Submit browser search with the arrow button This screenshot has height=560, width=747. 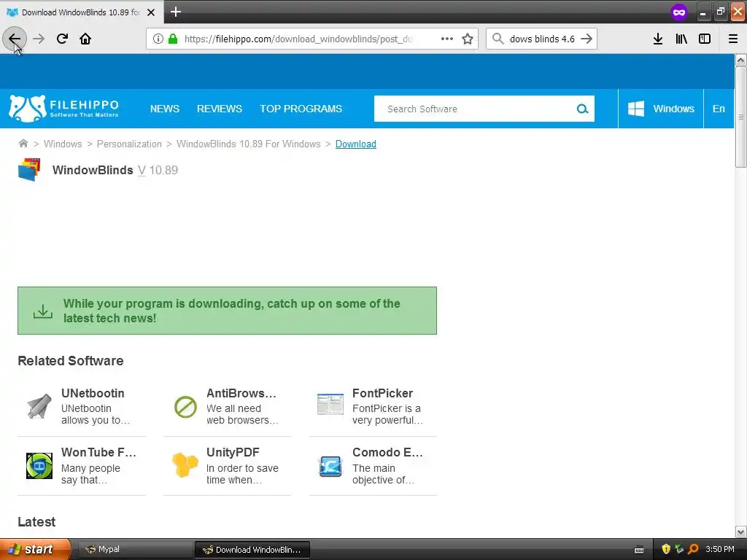pyautogui.click(x=587, y=39)
